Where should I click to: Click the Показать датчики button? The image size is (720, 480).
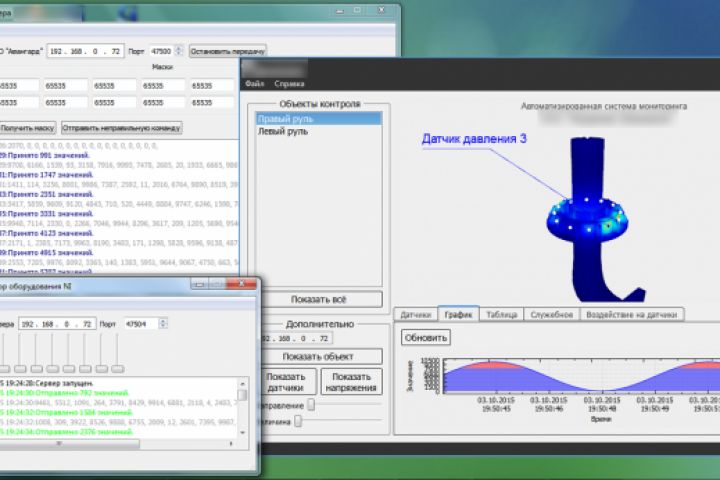(x=288, y=382)
